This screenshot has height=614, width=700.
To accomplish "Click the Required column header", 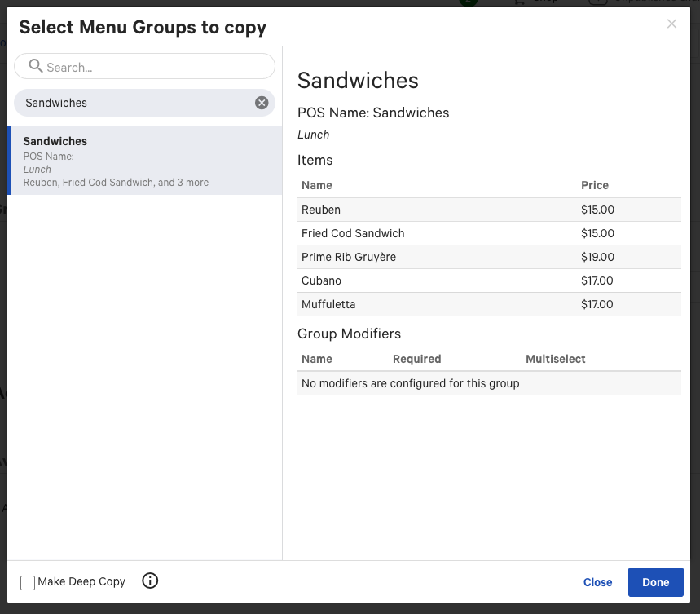I will point(416,359).
